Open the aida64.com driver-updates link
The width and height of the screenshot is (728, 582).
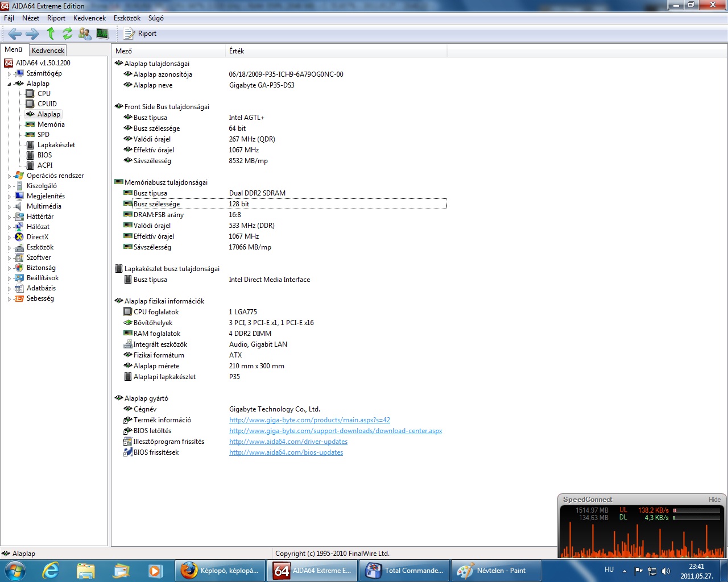coord(288,442)
